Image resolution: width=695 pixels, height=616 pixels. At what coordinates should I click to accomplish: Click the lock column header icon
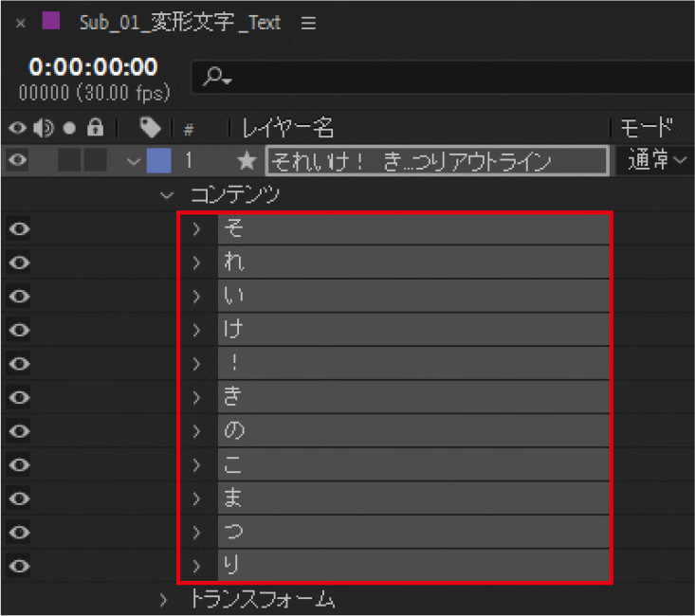tap(94, 127)
